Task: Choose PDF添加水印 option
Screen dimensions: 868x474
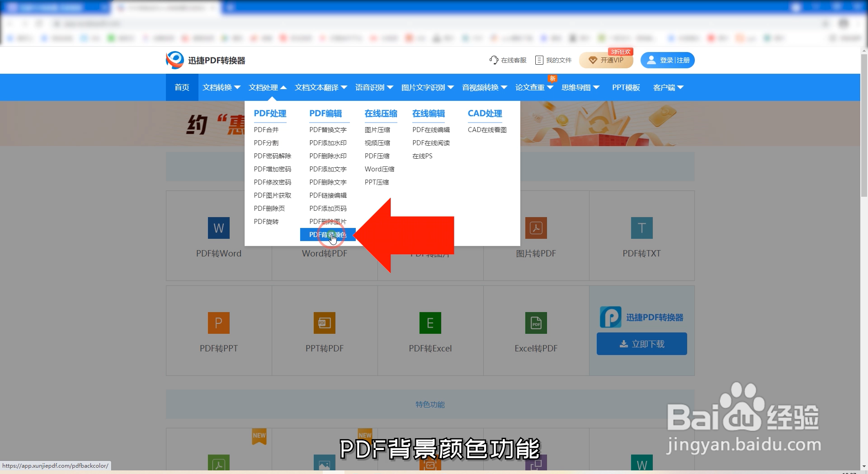Action: pos(328,143)
